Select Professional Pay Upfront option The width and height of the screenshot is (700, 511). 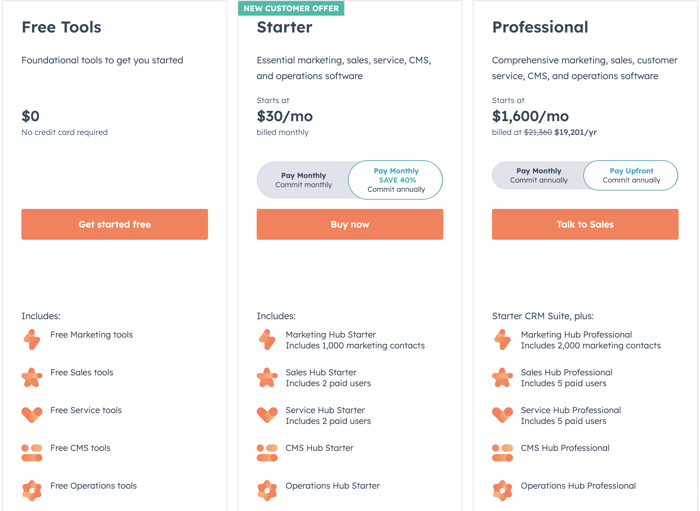click(631, 176)
